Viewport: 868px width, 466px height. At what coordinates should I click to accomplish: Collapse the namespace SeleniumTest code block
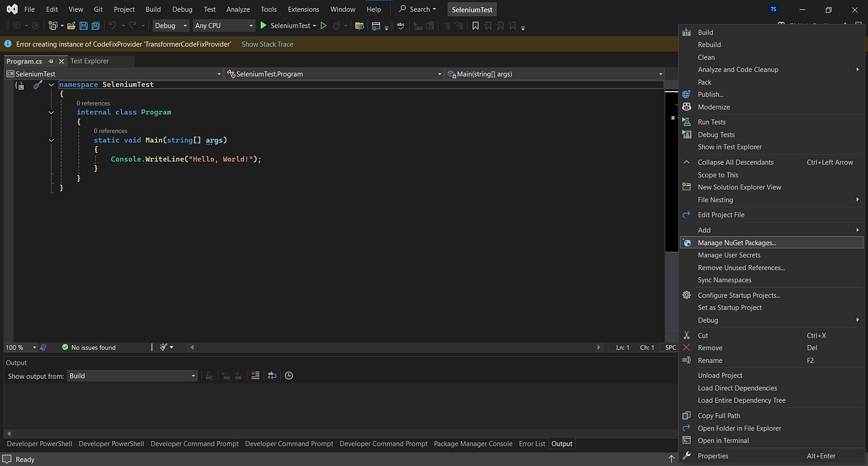coord(51,85)
